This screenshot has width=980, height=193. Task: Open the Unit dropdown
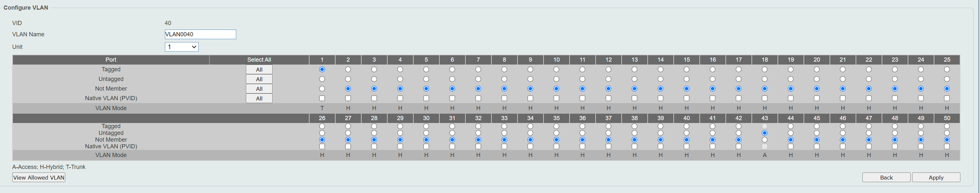click(182, 47)
